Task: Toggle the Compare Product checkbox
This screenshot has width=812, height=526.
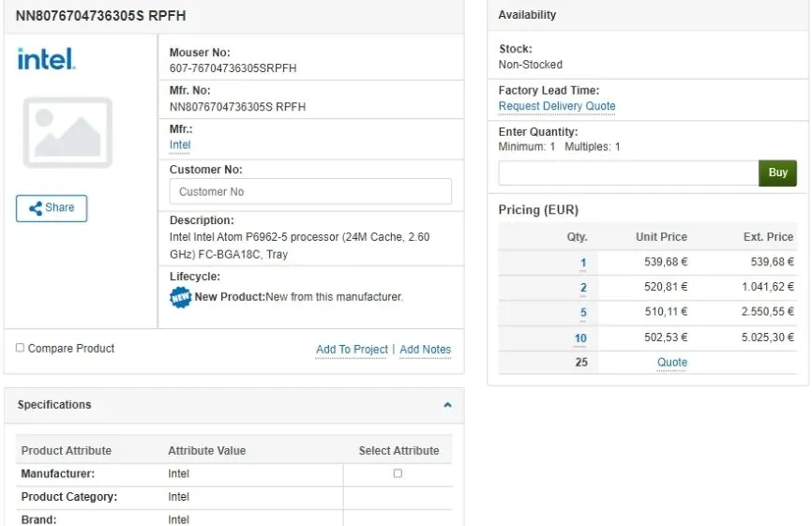Action: (21, 348)
